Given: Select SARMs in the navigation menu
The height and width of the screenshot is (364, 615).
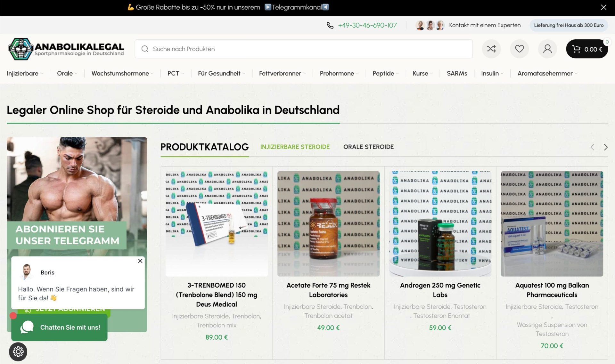Looking at the screenshot, I should (457, 73).
